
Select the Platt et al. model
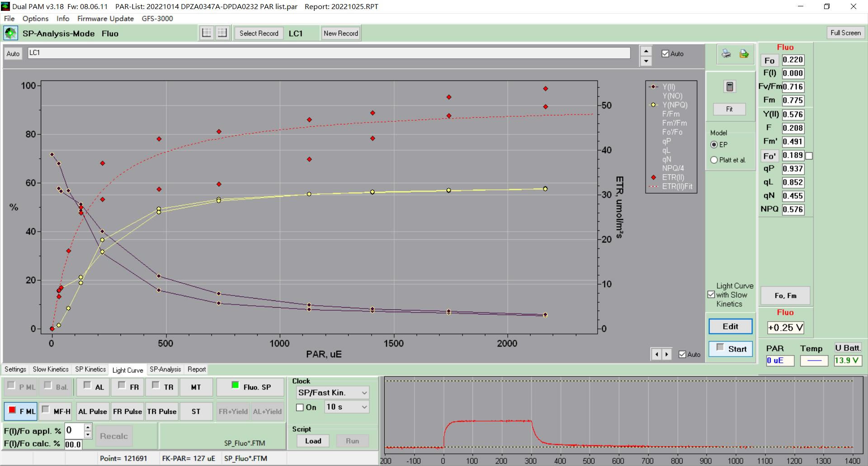click(714, 160)
